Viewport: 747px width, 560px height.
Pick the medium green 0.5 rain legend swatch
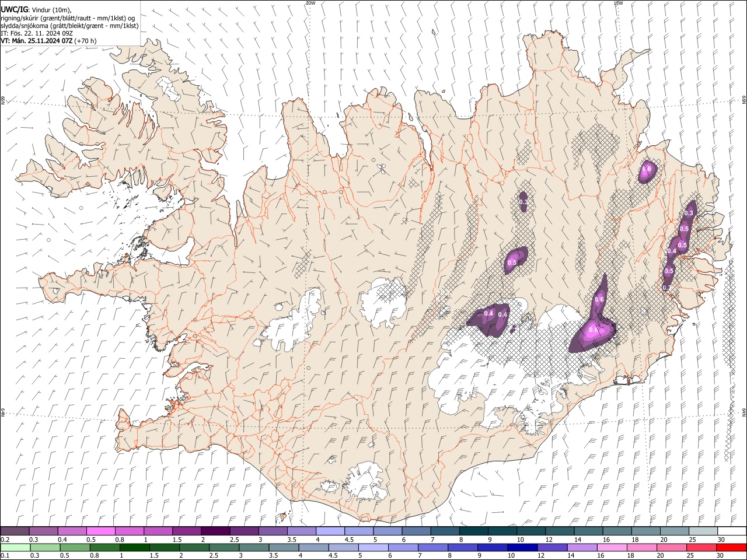coord(76,547)
